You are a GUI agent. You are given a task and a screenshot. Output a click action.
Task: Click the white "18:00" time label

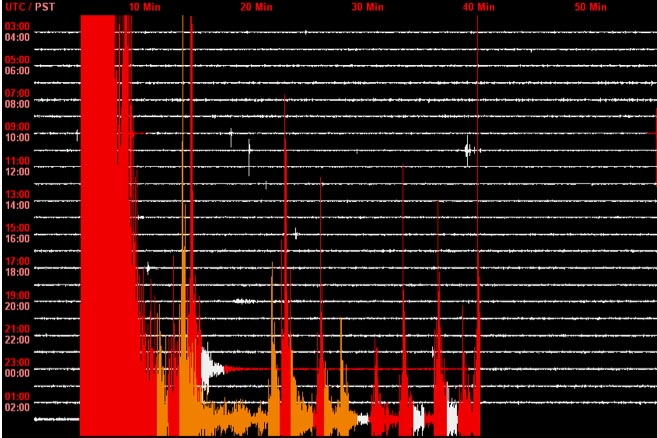tap(17, 272)
